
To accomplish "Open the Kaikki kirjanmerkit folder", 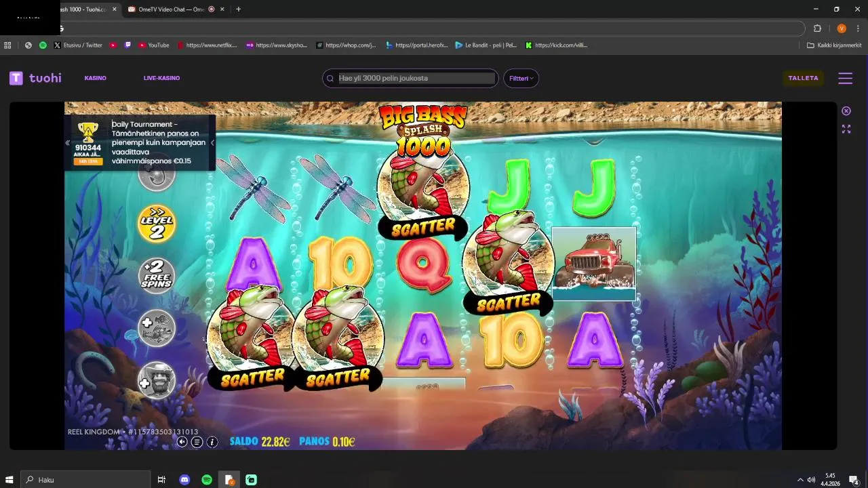I will pos(834,45).
